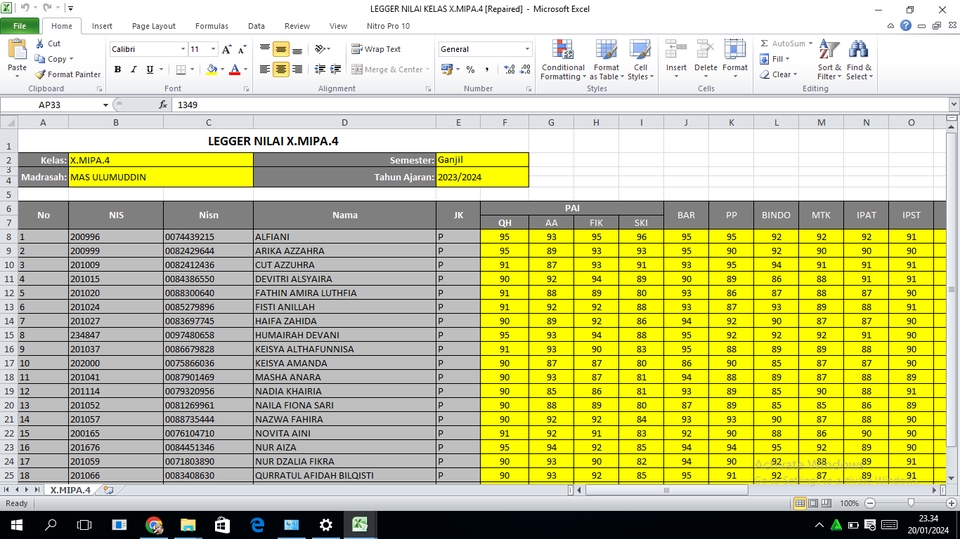The image size is (960, 539).
Task: Open the Font Color dropdown arrow
Action: click(245, 69)
